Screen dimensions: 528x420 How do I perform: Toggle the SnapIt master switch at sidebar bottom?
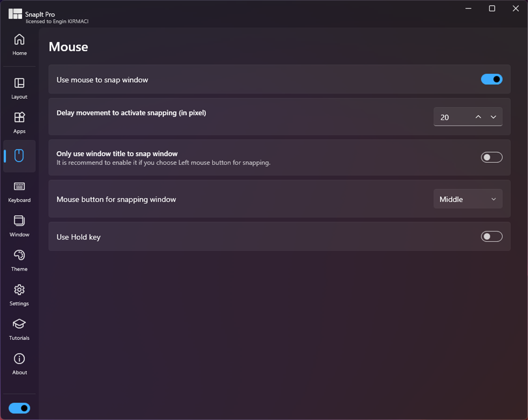point(19,408)
